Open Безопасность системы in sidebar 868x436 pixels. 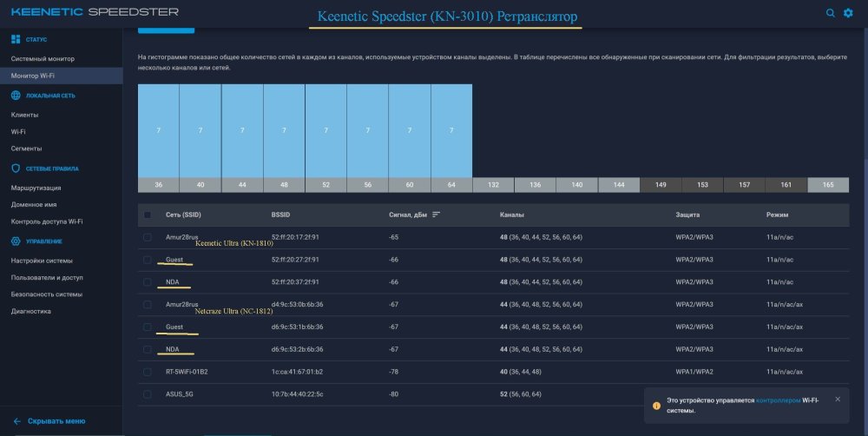coord(47,294)
